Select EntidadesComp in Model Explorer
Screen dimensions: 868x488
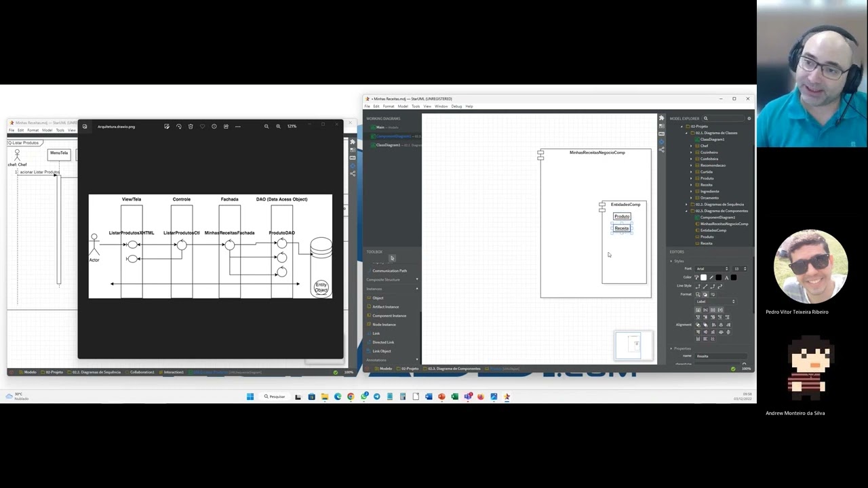point(713,230)
